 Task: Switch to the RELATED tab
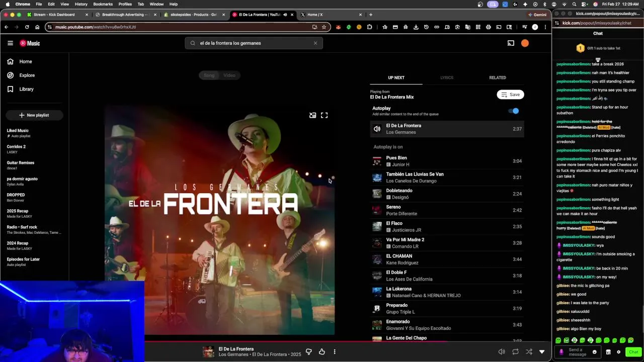[x=498, y=77]
